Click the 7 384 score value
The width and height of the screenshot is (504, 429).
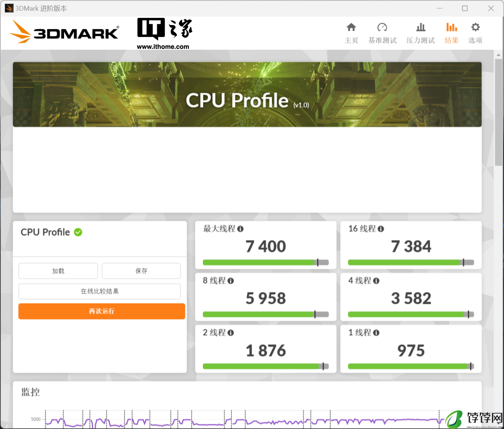[411, 247]
